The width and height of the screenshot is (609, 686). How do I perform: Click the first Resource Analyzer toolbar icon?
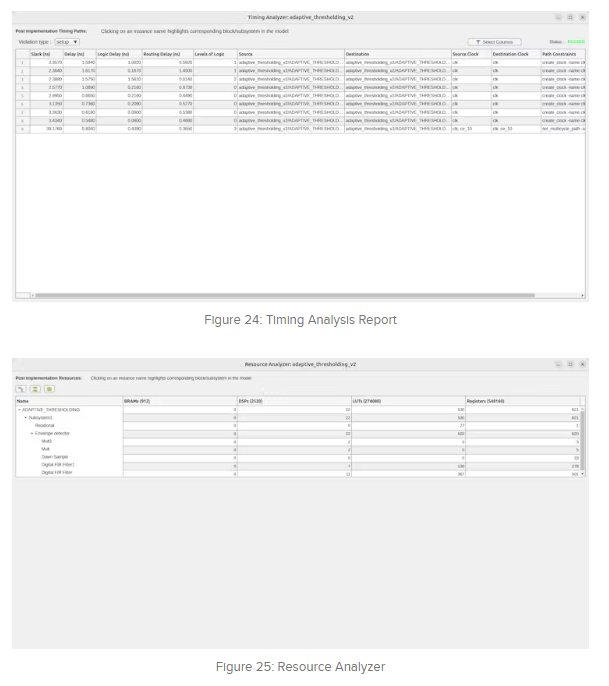(21, 389)
